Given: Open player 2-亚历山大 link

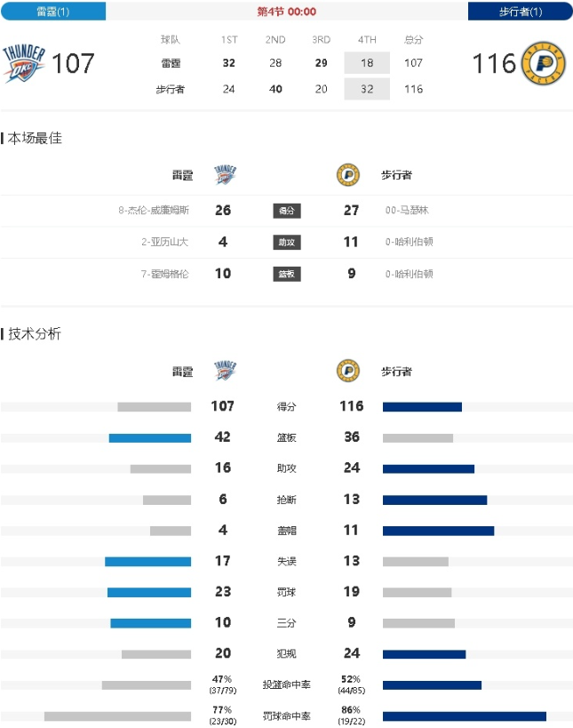Looking at the screenshot, I should pos(164,242).
